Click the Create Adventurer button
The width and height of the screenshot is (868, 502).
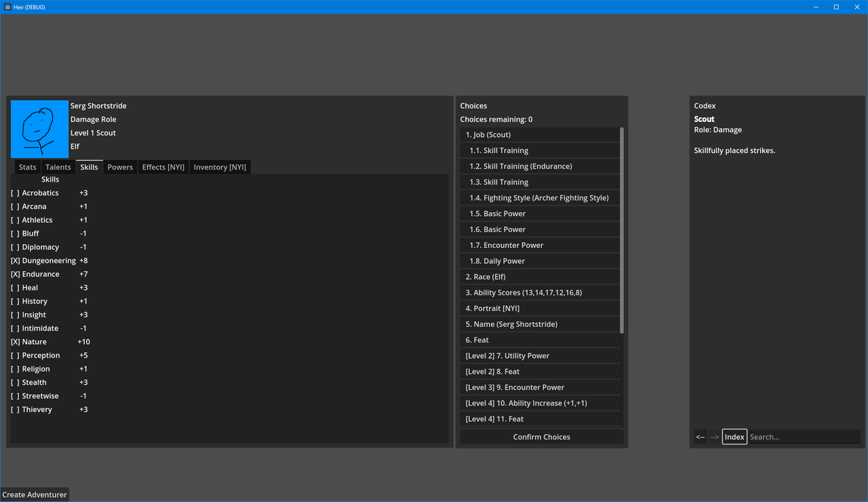[35, 495]
